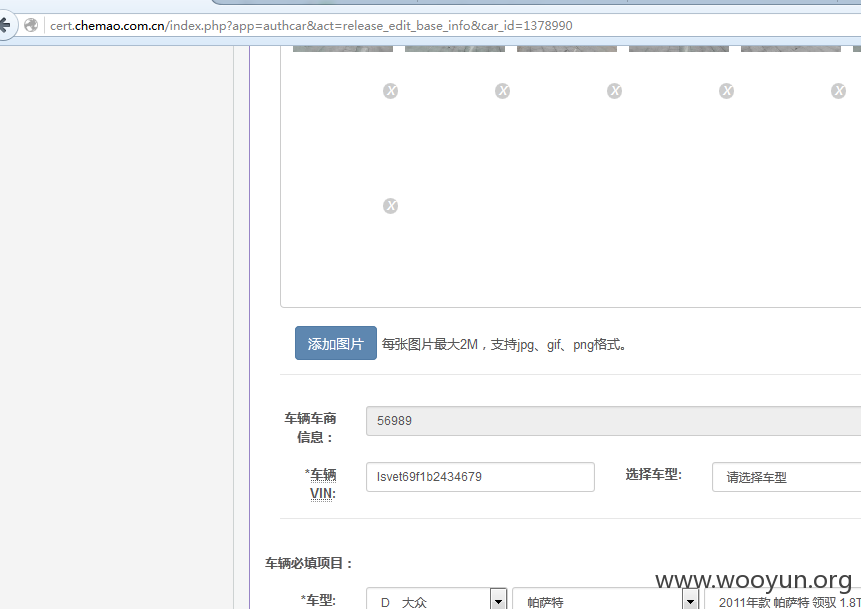This screenshot has width=861, height=609.
Task: Remove the fourth photo in the top row
Action: [726, 91]
